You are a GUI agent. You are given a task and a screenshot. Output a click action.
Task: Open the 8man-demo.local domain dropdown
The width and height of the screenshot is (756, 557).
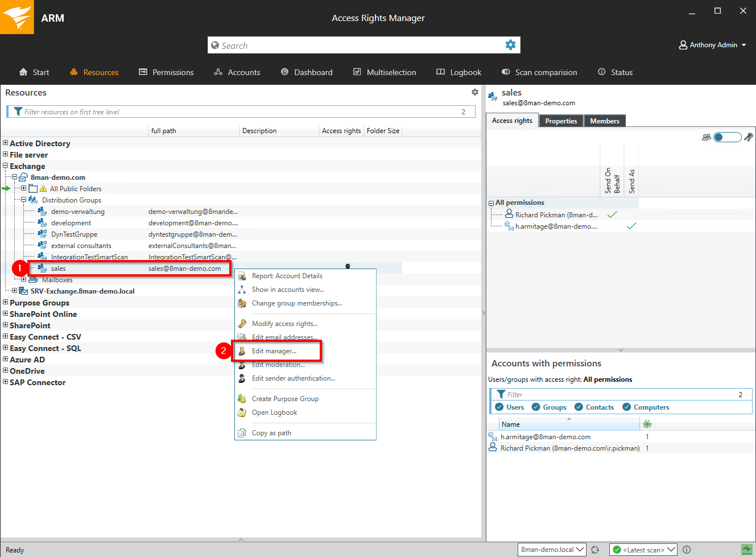pos(552,550)
